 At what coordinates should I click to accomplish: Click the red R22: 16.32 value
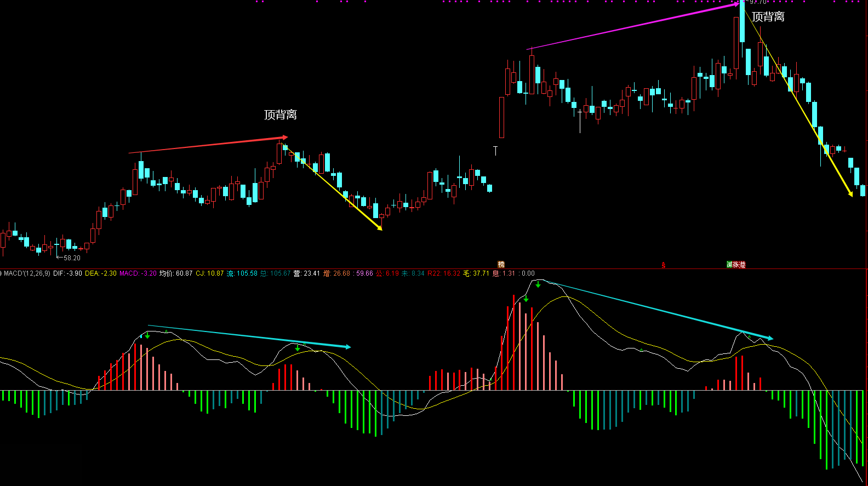[x=444, y=273]
